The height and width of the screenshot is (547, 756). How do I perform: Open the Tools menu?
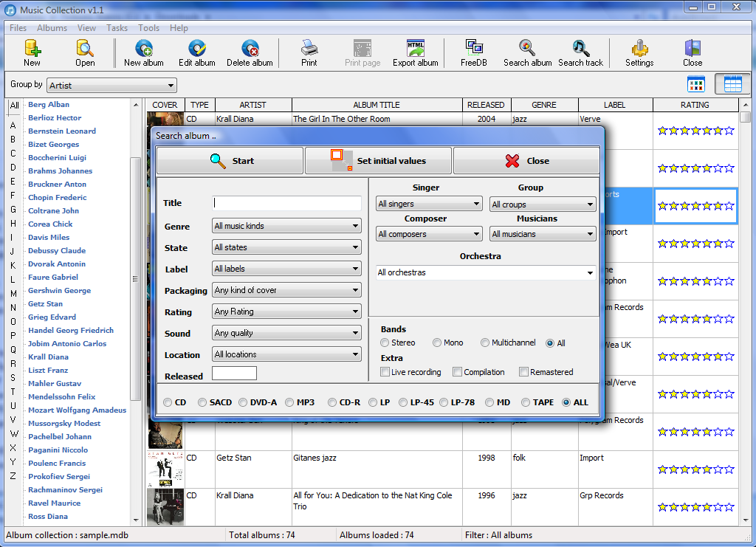148,28
